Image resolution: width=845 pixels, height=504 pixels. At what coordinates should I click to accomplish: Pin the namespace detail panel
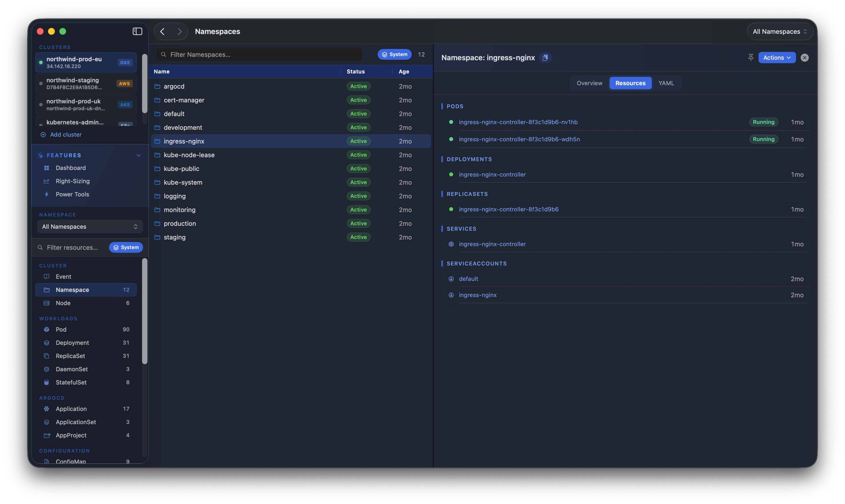click(x=751, y=57)
